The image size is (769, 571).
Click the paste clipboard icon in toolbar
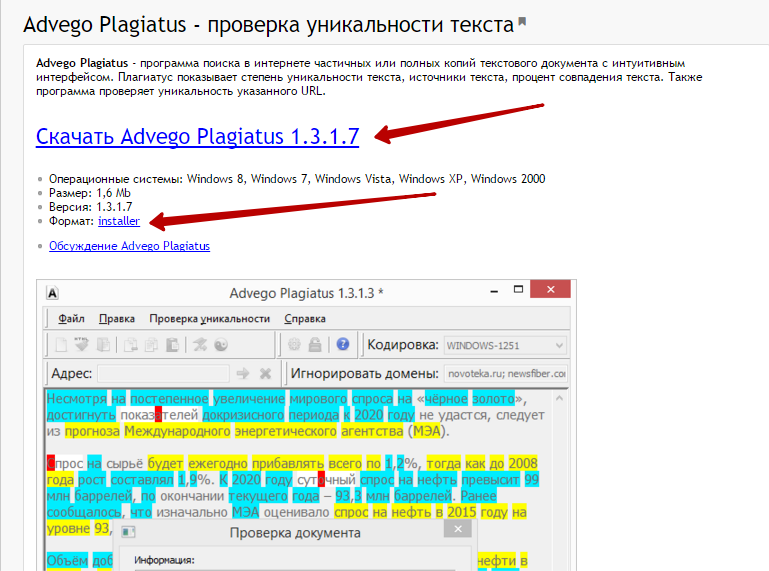point(172,345)
